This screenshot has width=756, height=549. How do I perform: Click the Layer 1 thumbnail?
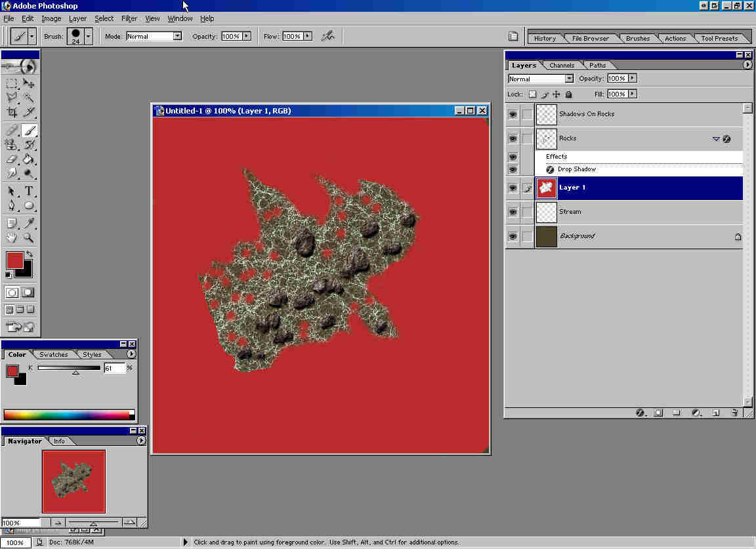click(547, 188)
